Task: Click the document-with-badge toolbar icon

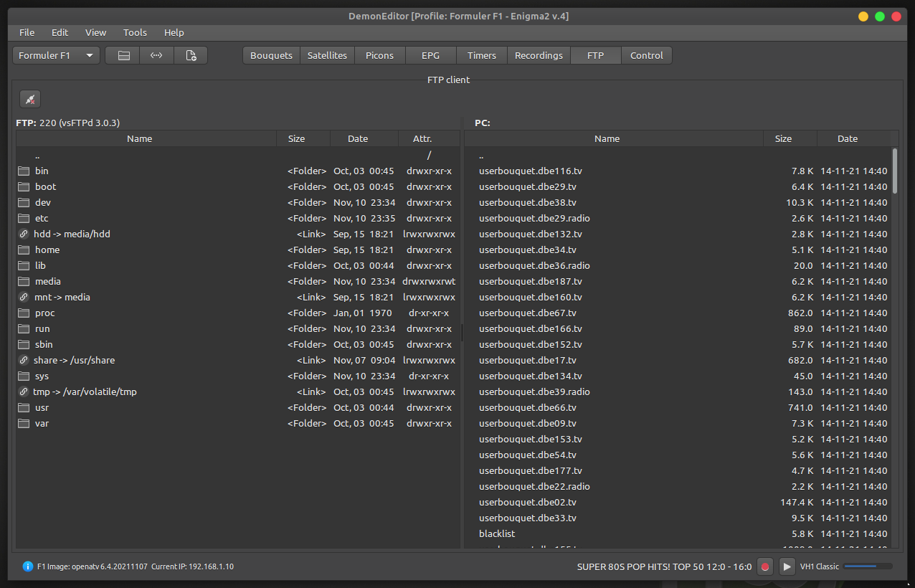Action: [x=191, y=56]
